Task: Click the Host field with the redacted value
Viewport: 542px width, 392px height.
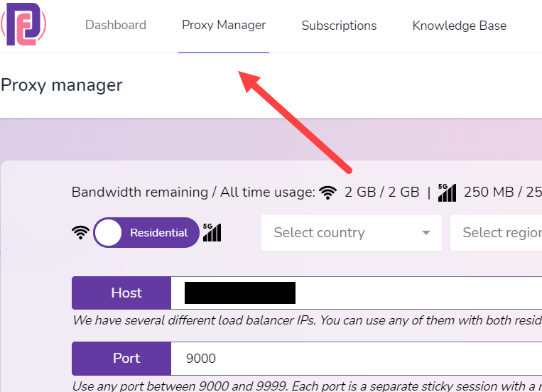Action: [357, 293]
